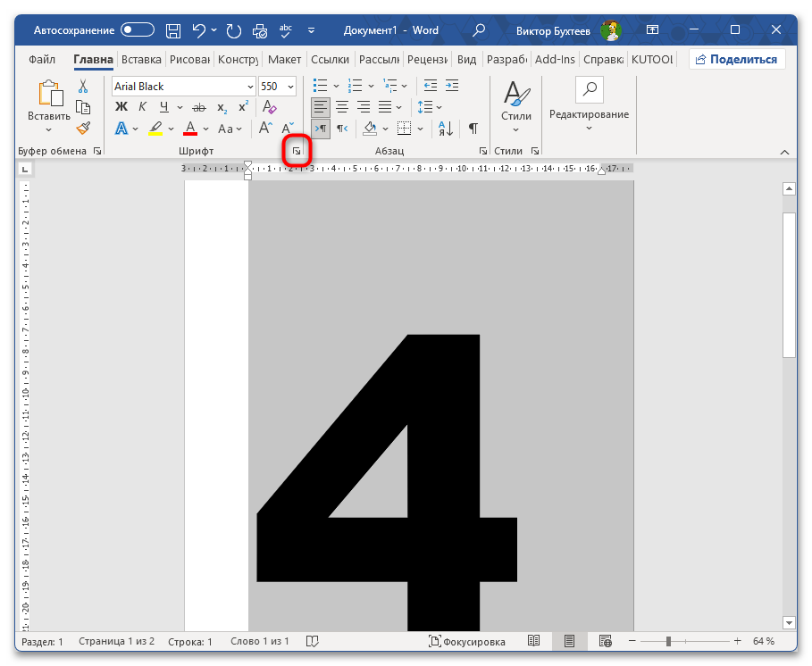Click the zoom slider handle
Image resolution: width=812 pixels, height=666 pixels.
[667, 641]
